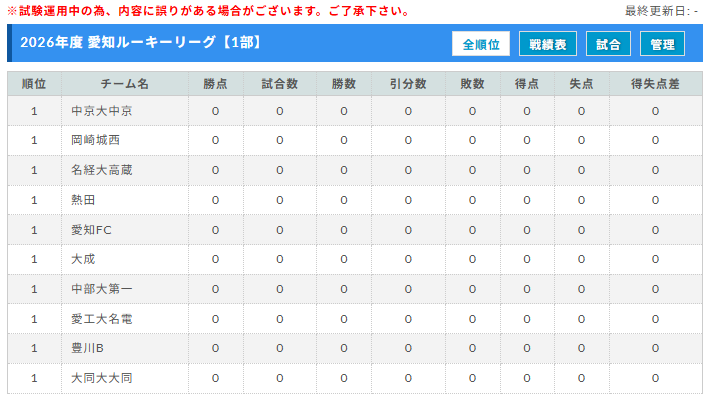The image size is (709, 400).
Task: Click team 大同大大同 in last row
Action: pyautogui.click(x=102, y=379)
